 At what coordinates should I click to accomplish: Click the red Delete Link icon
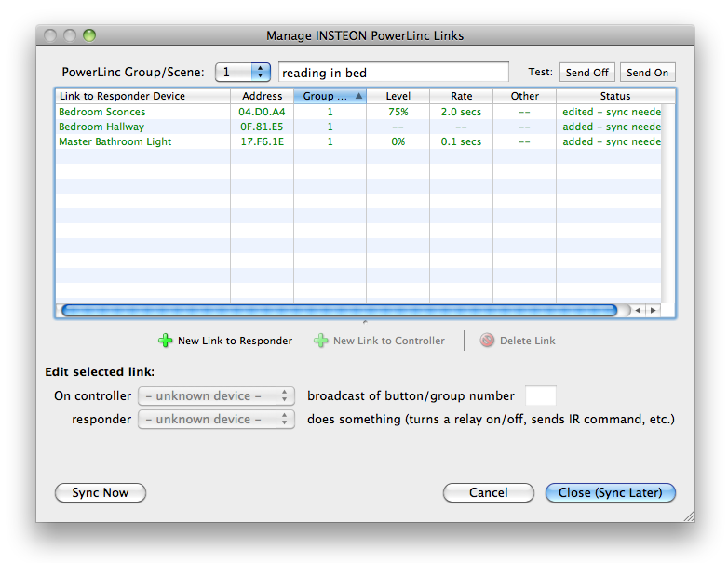point(487,341)
